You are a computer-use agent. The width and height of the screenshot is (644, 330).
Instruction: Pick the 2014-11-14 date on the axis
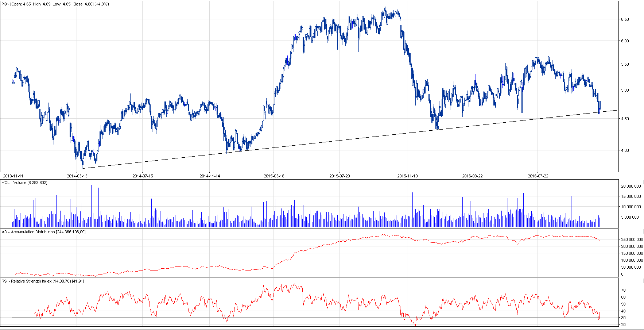210,176
